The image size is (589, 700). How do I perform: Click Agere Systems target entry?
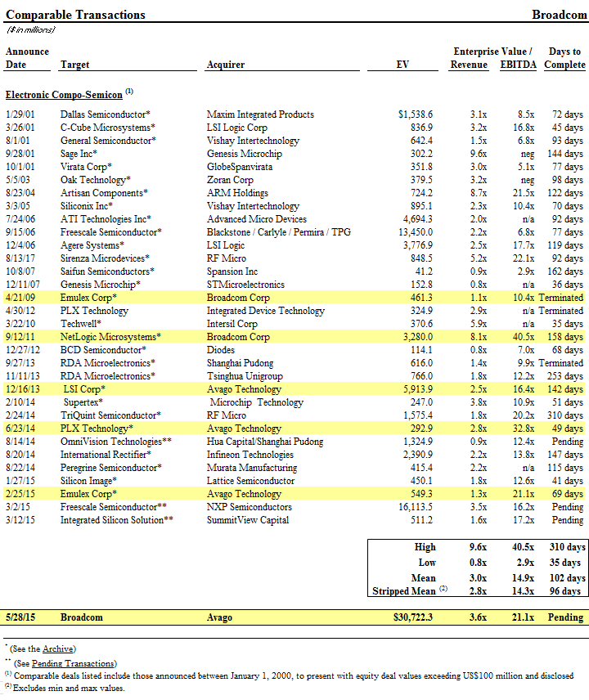92,245
